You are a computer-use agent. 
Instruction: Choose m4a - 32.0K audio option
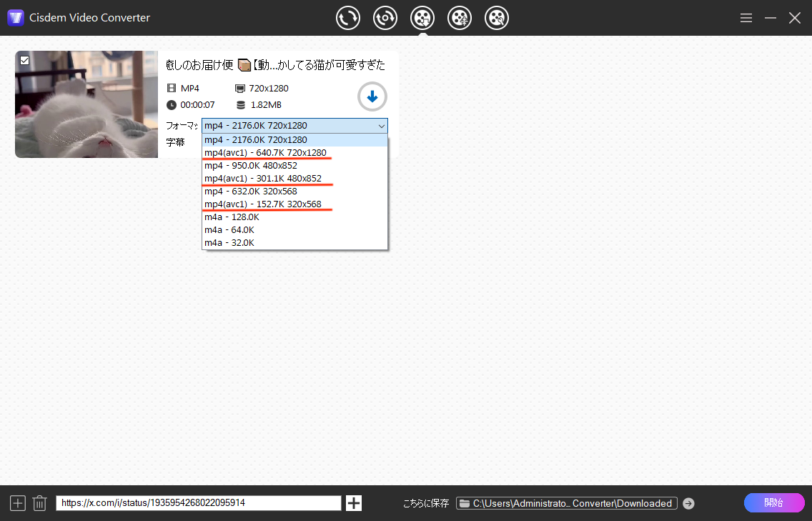coord(294,243)
